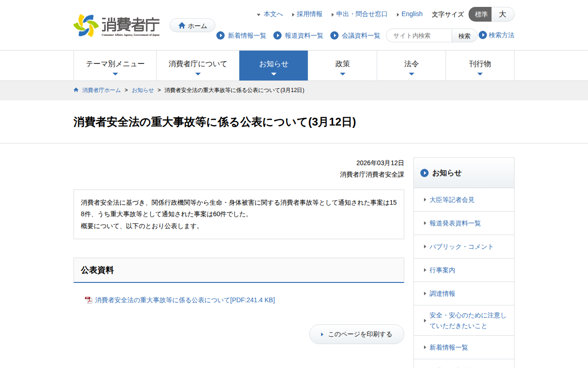Open the English version link
Viewport: 588px width, 368px height.
coord(411,14)
